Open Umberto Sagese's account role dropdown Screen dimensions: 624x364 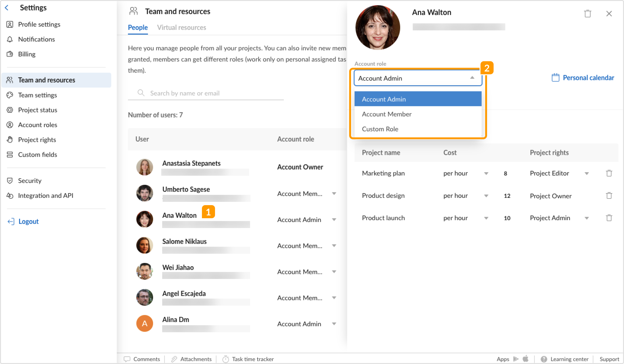coord(334,193)
